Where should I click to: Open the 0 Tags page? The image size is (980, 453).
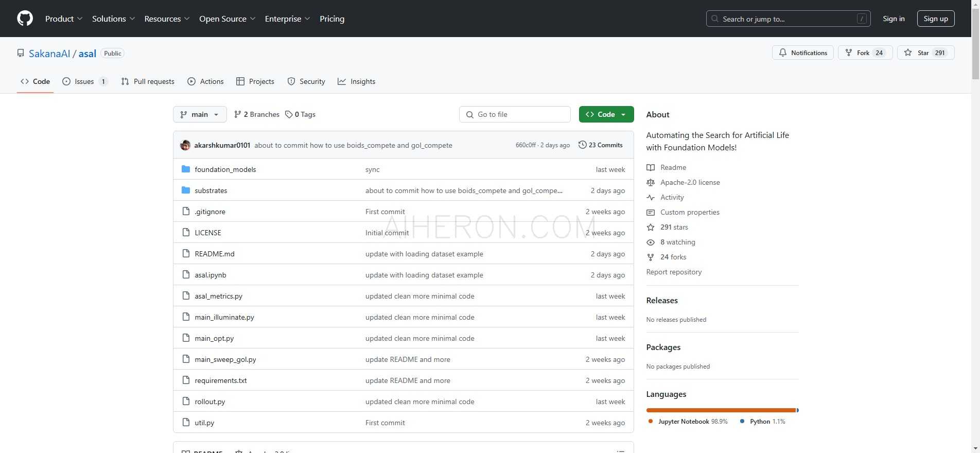point(301,114)
